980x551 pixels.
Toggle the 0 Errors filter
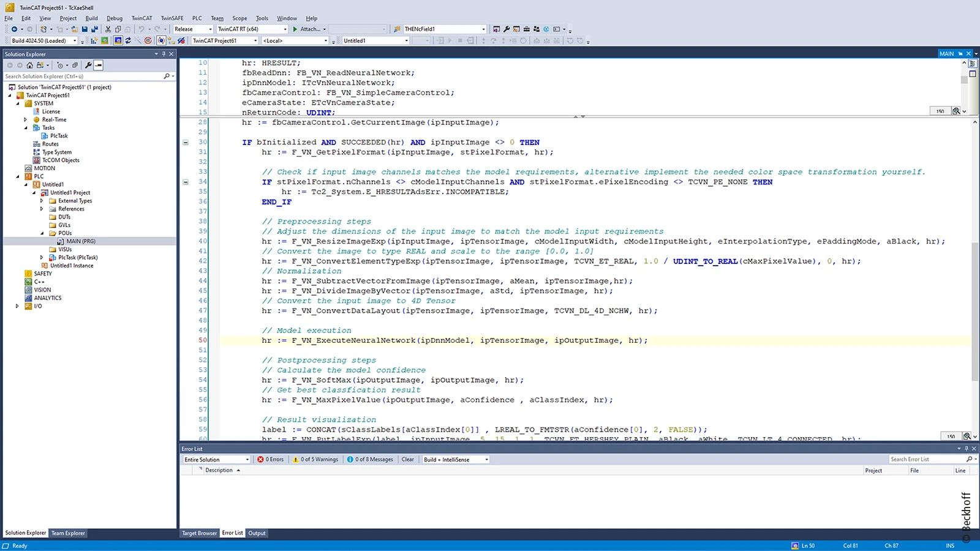pyautogui.click(x=270, y=459)
